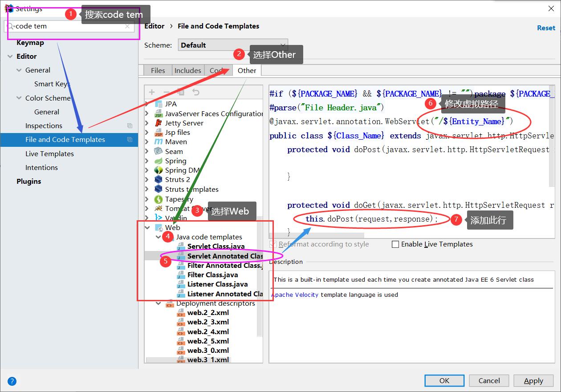Image resolution: width=561 pixels, height=392 pixels.
Task: Select the Struts 2 icon
Action: [159, 179]
